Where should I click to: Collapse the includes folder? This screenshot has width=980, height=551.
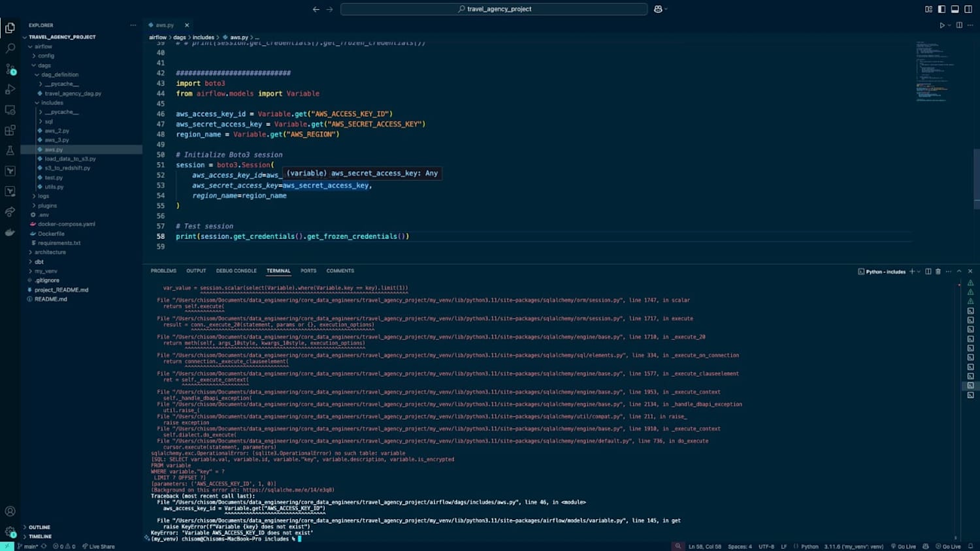(x=52, y=102)
